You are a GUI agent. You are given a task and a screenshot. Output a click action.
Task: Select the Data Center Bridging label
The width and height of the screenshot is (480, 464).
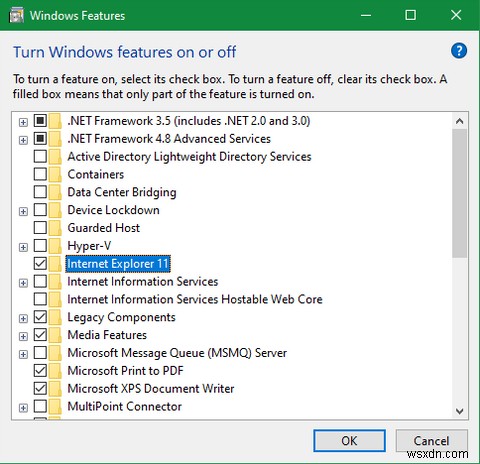122,192
